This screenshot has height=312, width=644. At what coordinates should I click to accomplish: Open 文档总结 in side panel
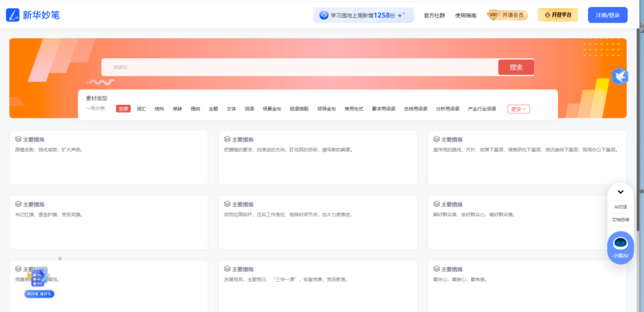pyautogui.click(x=620, y=220)
